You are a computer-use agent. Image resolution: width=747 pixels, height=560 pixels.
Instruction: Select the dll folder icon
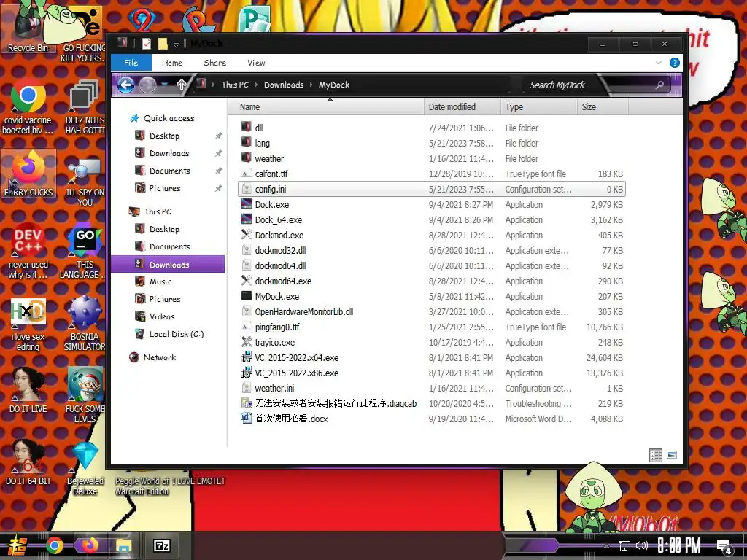[247, 127]
